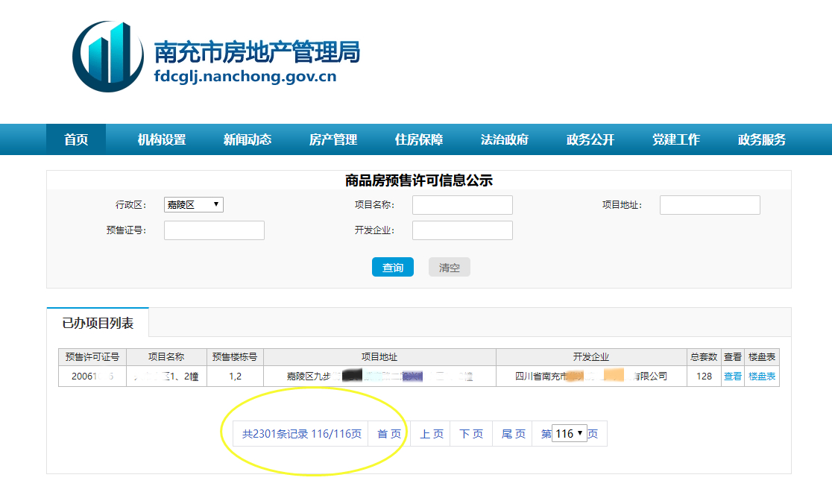832x504 pixels.
Task: Go to the 上页 previous page
Action: point(429,432)
